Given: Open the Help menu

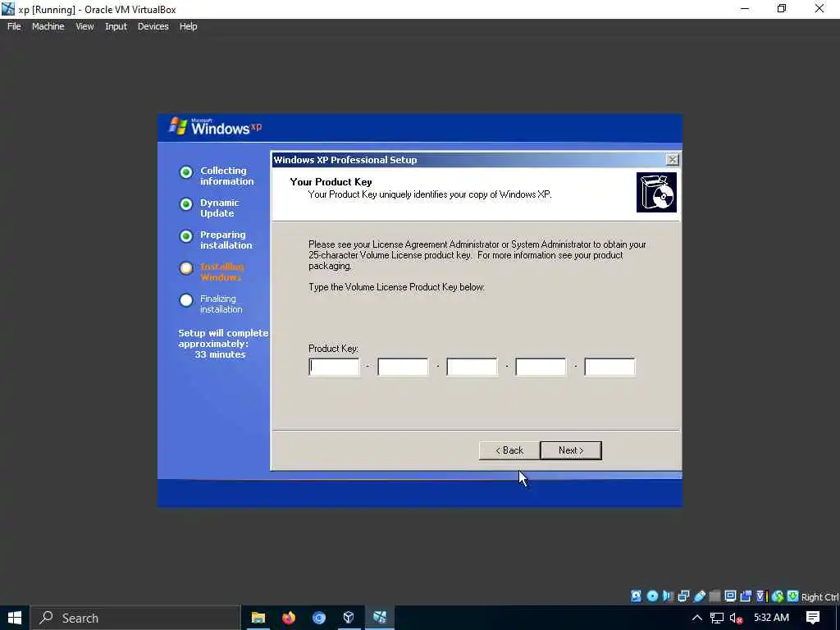Looking at the screenshot, I should tap(188, 26).
